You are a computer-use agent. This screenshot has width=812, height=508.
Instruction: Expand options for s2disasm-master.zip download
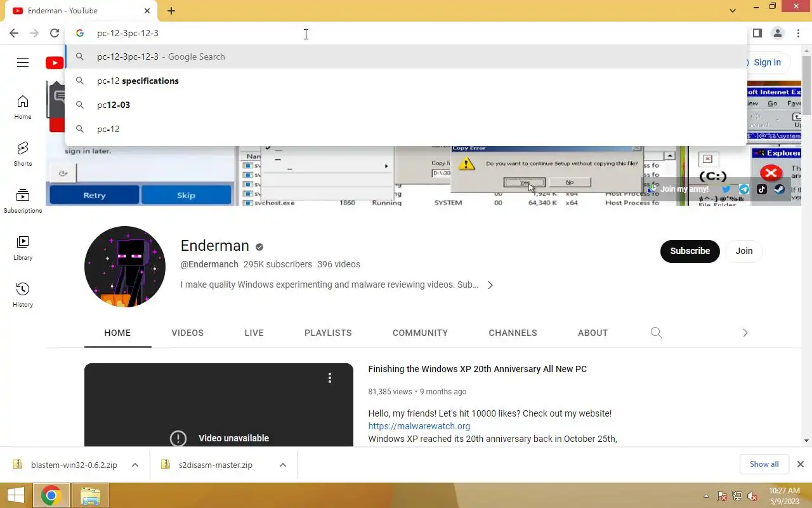(x=283, y=465)
